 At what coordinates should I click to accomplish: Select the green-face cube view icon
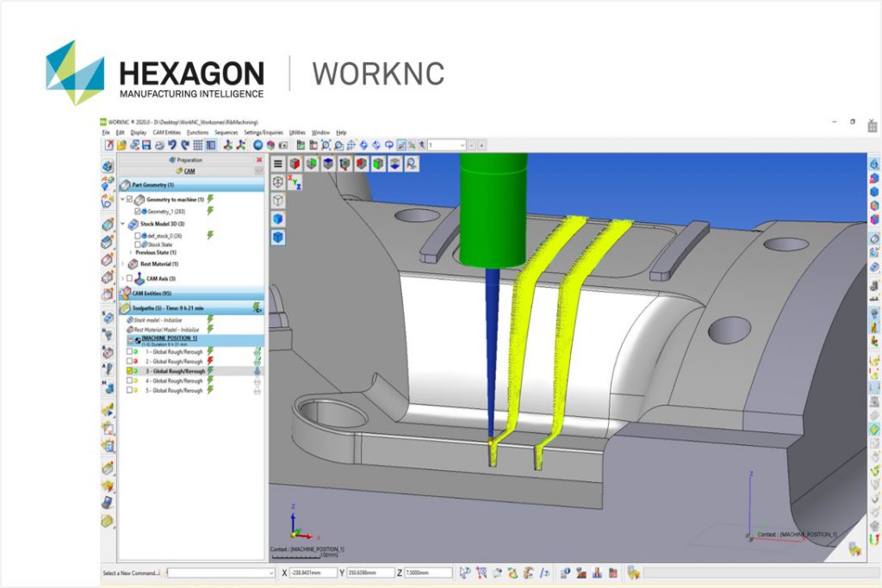coord(379,164)
